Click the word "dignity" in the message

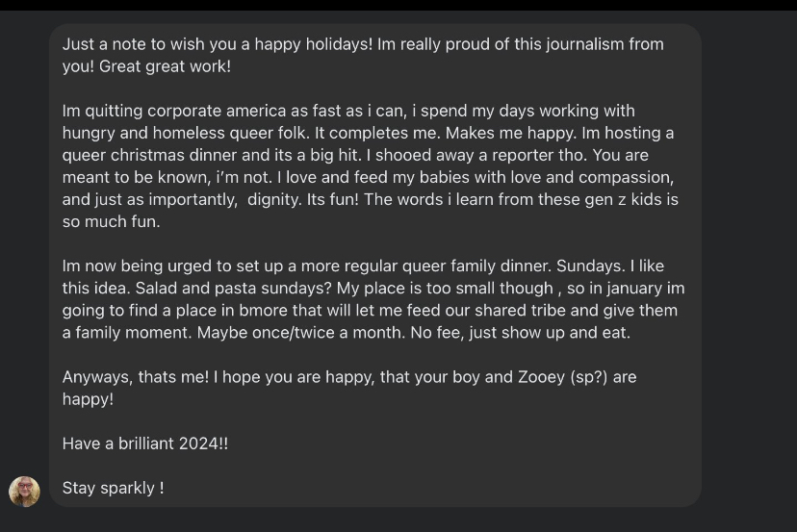(273, 199)
